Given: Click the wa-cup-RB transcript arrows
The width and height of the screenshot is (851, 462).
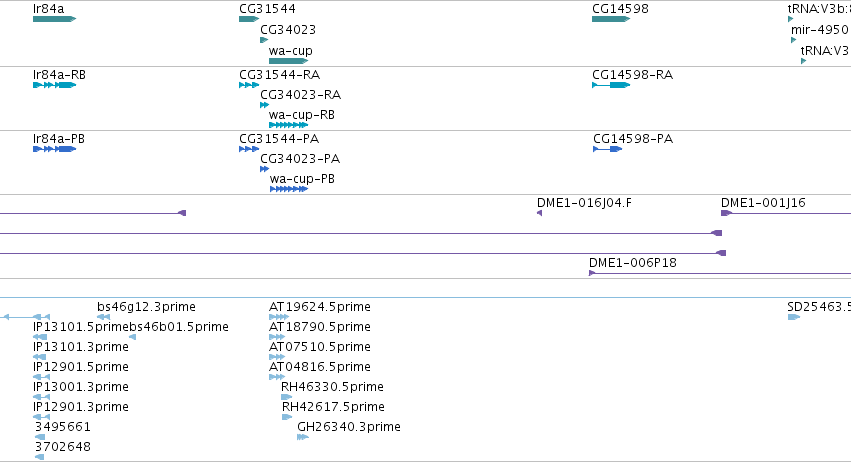Looking at the screenshot, I should point(288,125).
